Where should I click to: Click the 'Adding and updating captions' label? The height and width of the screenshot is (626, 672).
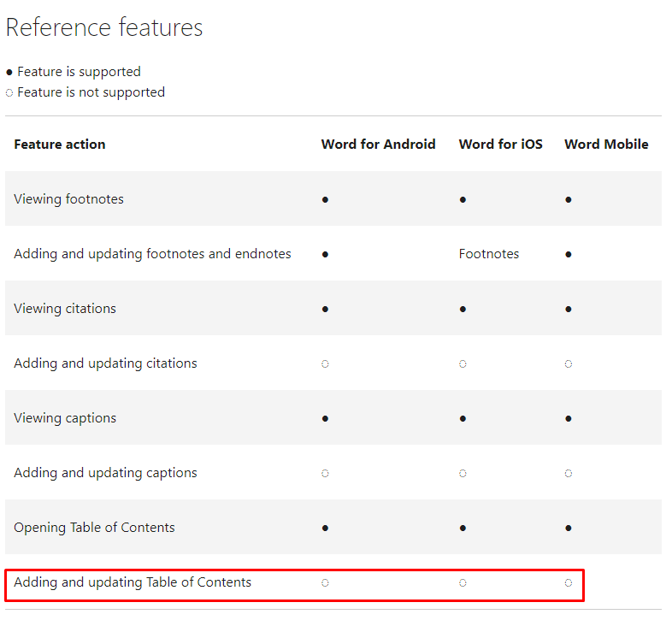[x=105, y=473]
